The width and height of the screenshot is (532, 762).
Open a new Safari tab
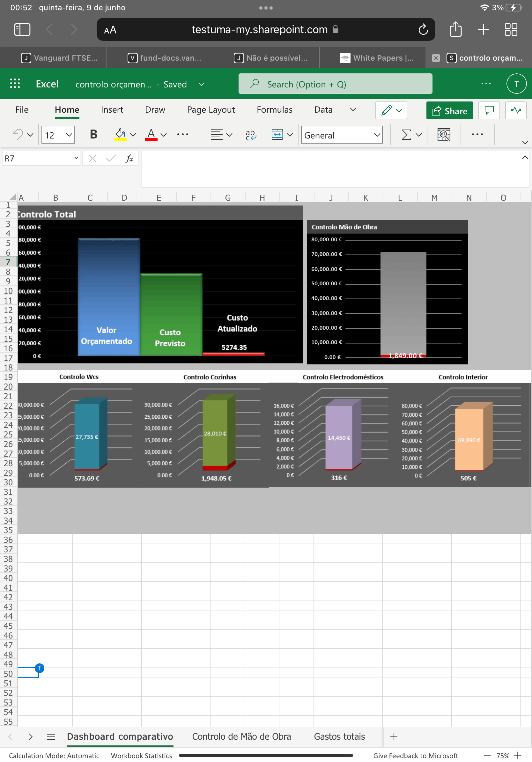coord(483,30)
